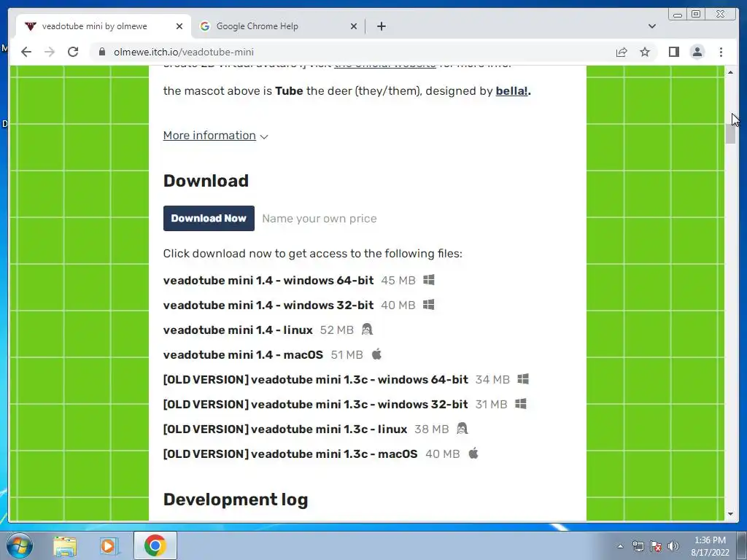Open Chrome three-dot menu
This screenshot has width=747, height=560.
(x=721, y=52)
